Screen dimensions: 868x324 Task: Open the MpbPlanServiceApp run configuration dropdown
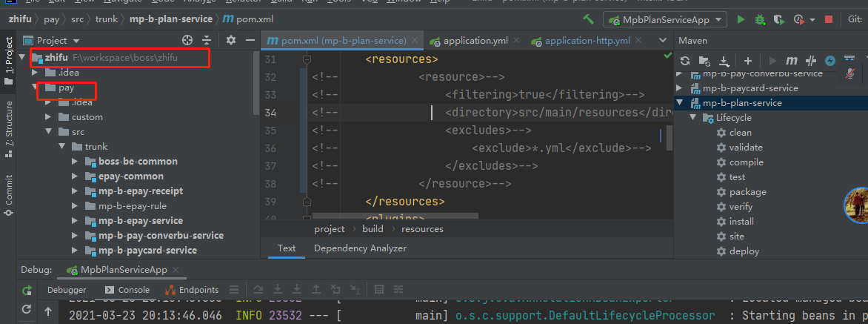click(665, 19)
